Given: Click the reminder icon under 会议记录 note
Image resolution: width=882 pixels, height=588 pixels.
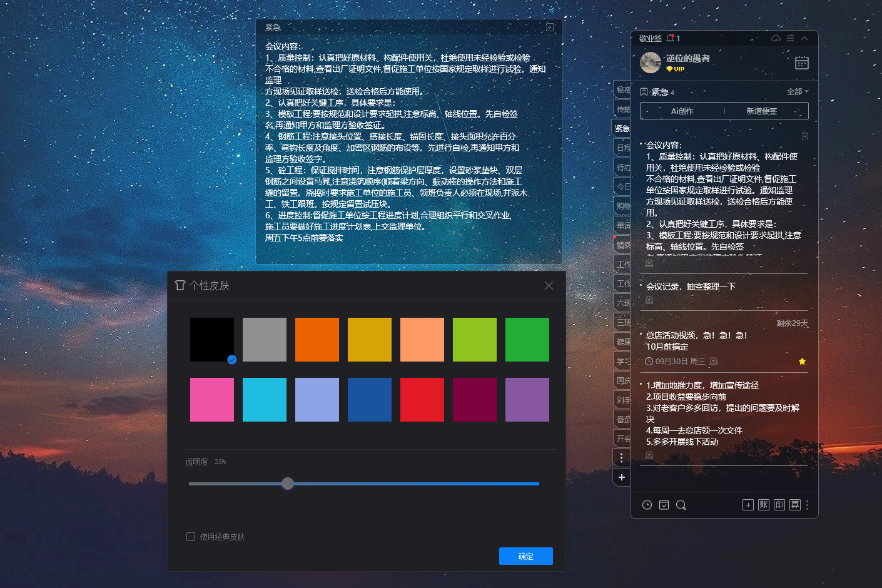Looking at the screenshot, I should [649, 300].
